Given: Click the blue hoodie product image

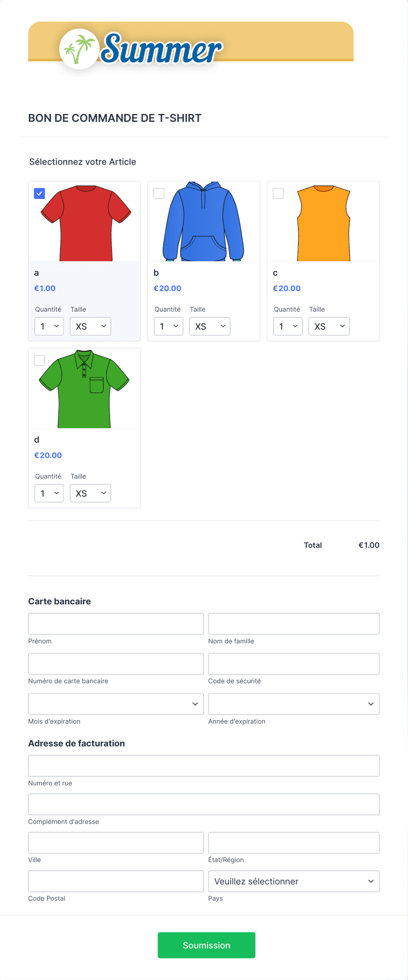Looking at the screenshot, I should pos(204,222).
